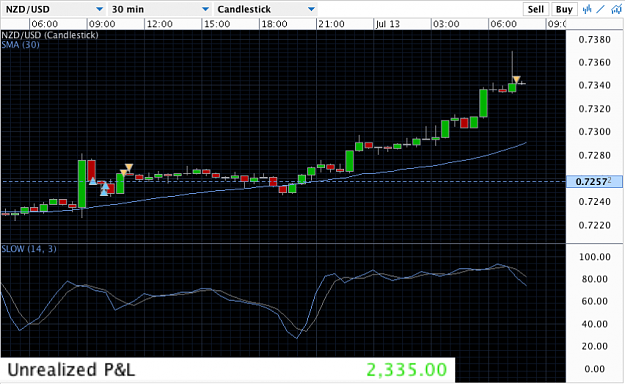Image resolution: width=625 pixels, height=384 pixels.
Task: Click the 100.00 oscillator scale label
Action: pyautogui.click(x=595, y=257)
